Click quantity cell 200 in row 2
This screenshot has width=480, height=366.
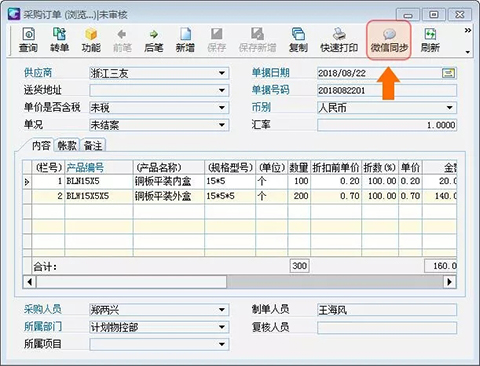pos(299,196)
